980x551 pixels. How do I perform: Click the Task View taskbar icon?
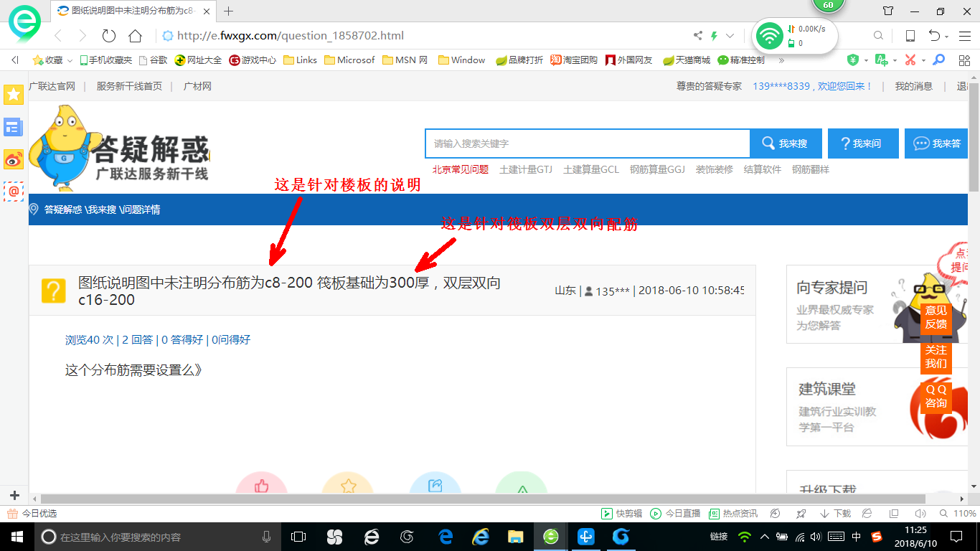(298, 537)
